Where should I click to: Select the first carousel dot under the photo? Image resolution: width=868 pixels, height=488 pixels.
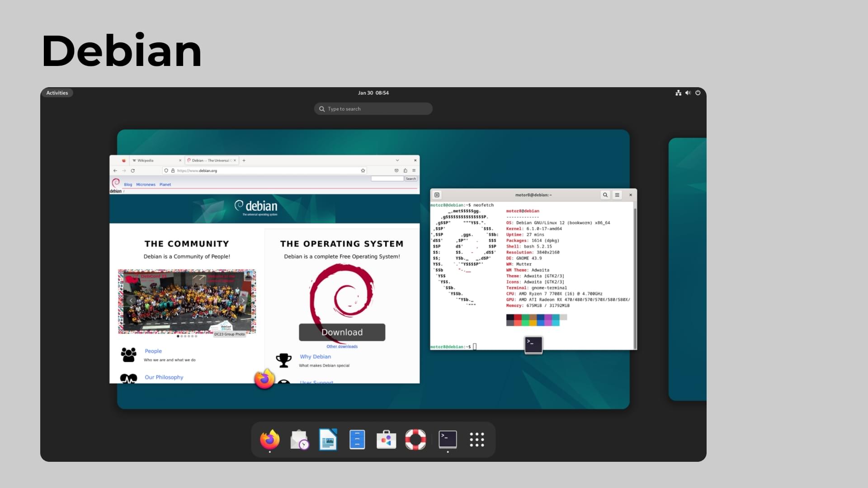(178, 336)
